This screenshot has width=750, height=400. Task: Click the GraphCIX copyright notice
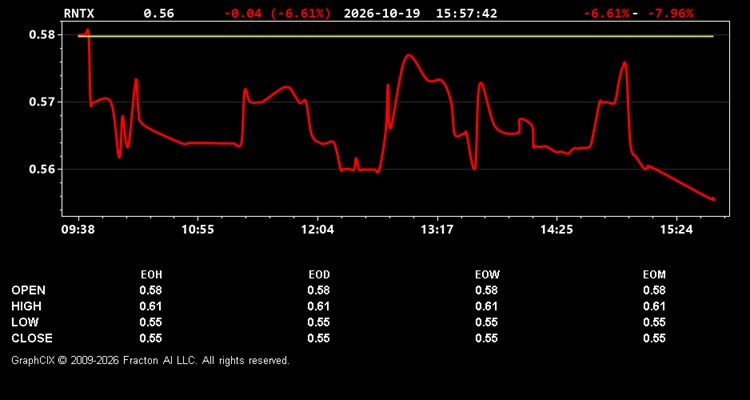[x=150, y=360]
